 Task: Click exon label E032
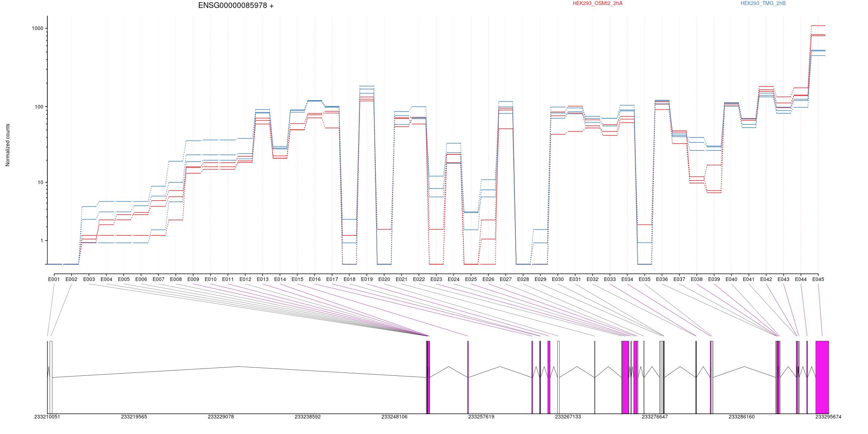click(x=592, y=279)
